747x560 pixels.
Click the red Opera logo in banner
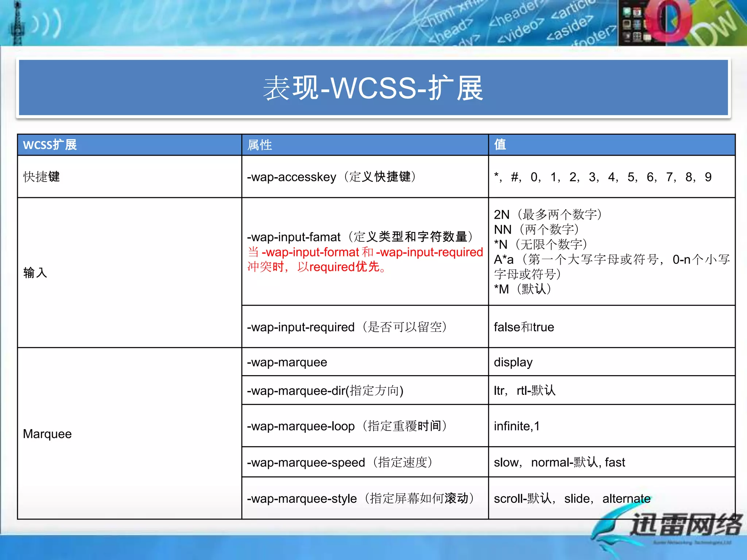coord(669,20)
